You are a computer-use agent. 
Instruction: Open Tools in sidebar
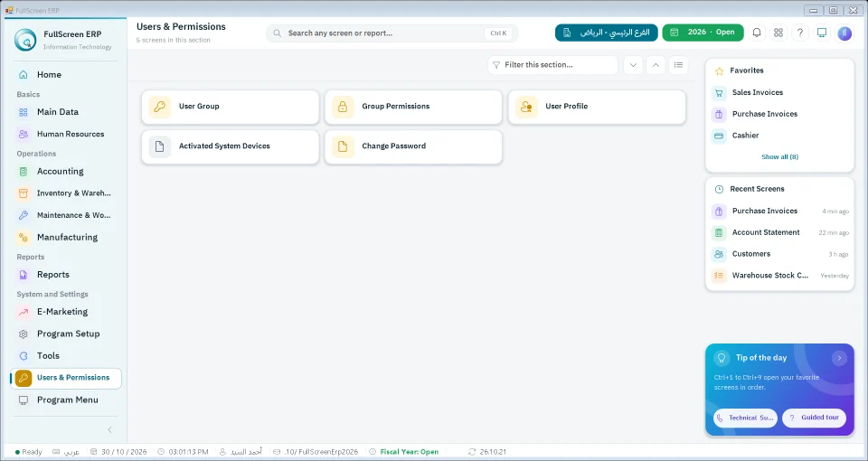pyautogui.click(x=66, y=356)
